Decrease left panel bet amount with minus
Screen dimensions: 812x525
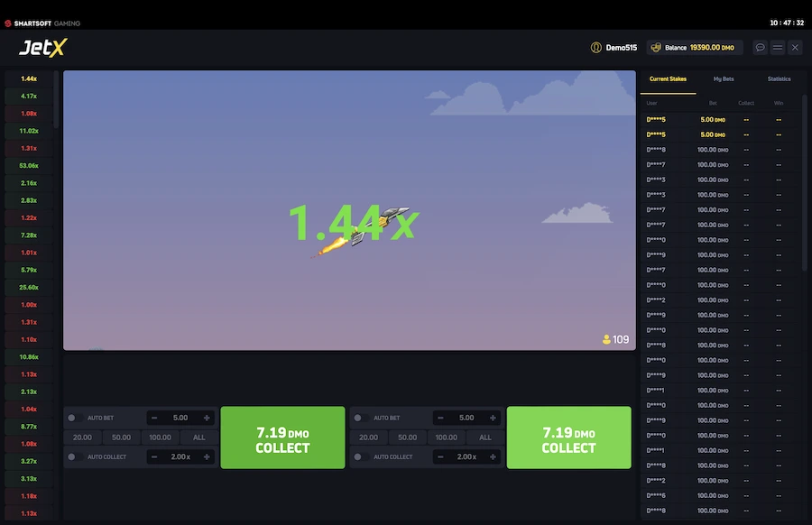point(154,418)
